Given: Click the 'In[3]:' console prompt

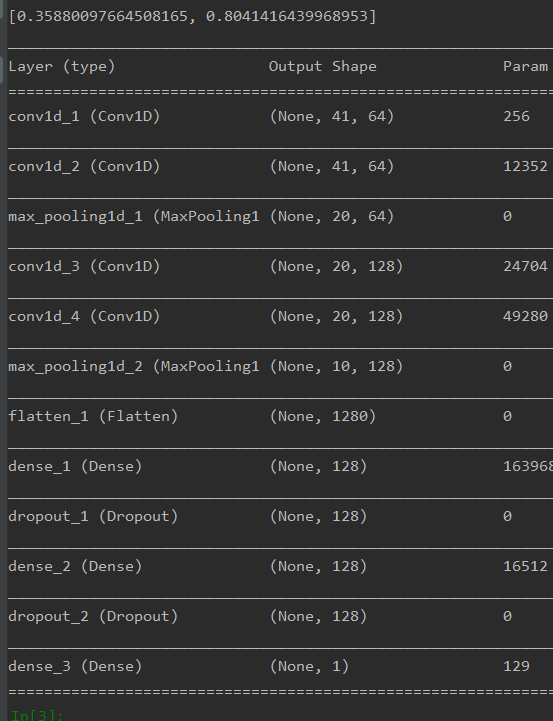Looking at the screenshot, I should (37, 715).
